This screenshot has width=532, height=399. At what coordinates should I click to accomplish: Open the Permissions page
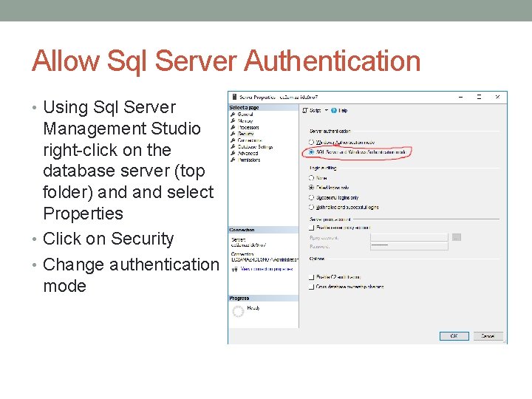point(249,160)
